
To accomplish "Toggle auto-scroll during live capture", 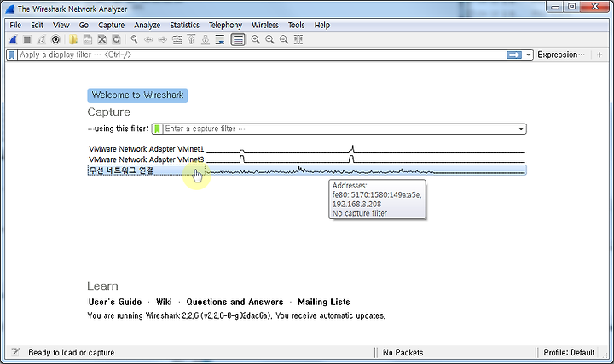I will click(x=220, y=39).
